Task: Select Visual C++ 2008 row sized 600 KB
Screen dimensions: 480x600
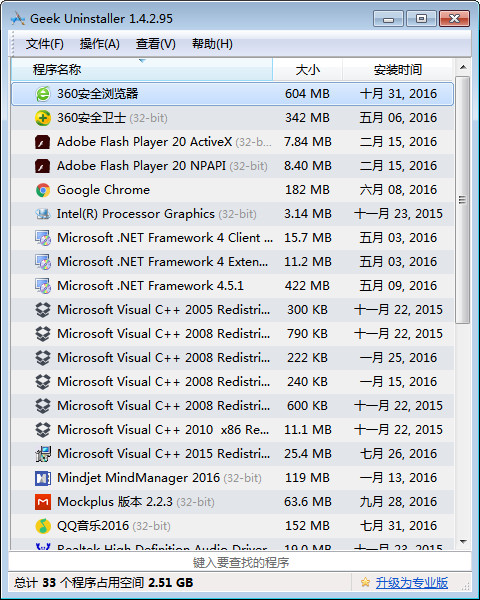Action: click(163, 406)
